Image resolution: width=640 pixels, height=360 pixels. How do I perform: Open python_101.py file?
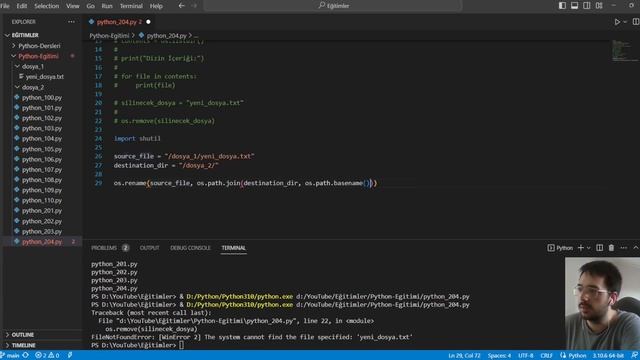42,108
